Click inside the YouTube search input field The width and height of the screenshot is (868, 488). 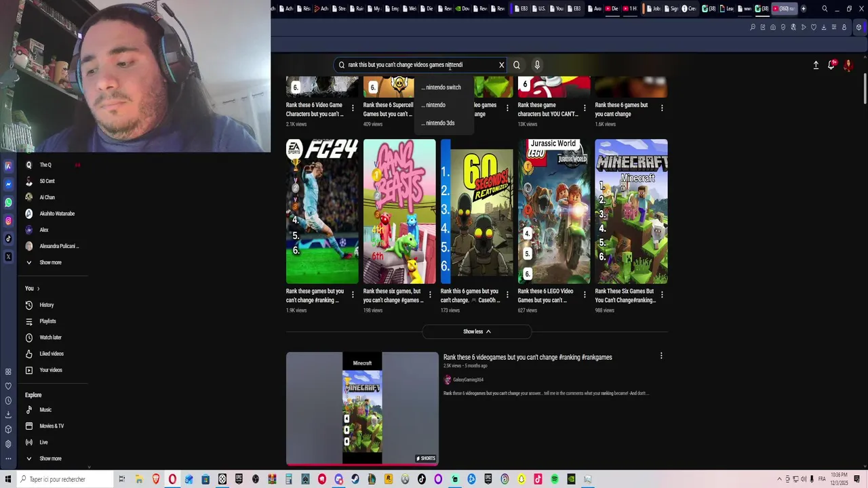click(x=420, y=65)
